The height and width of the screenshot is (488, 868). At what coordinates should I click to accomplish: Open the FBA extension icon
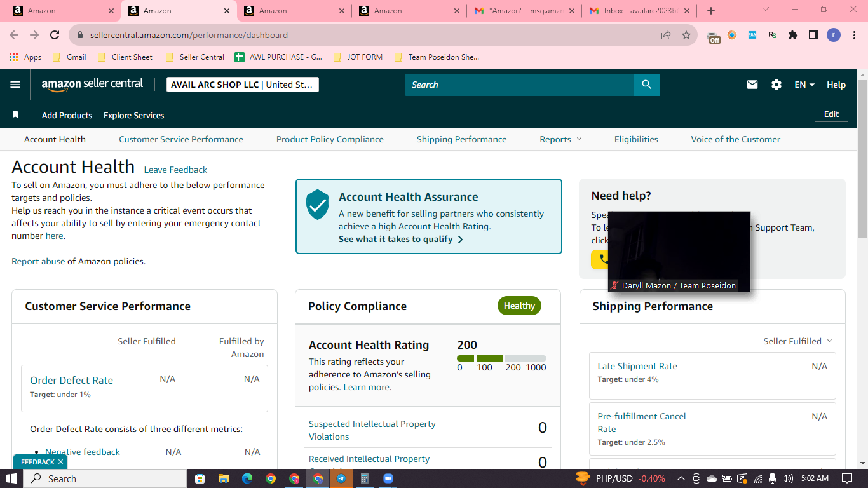pos(752,35)
